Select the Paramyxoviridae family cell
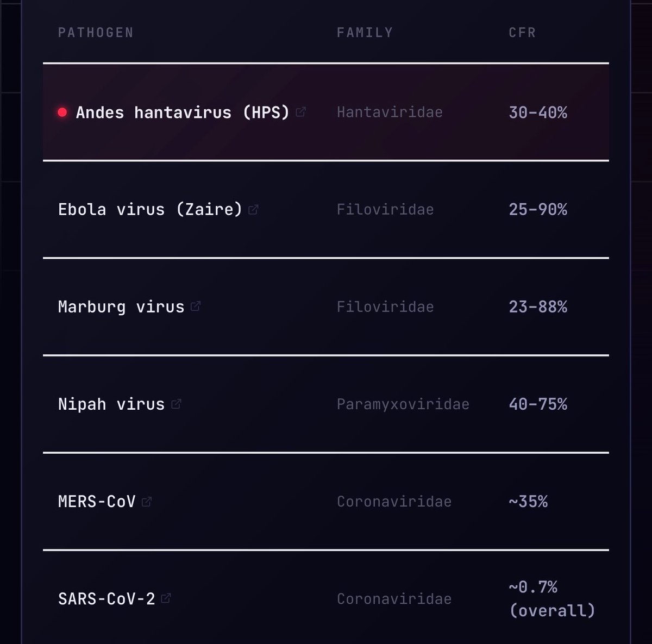The image size is (652, 644). click(x=403, y=404)
